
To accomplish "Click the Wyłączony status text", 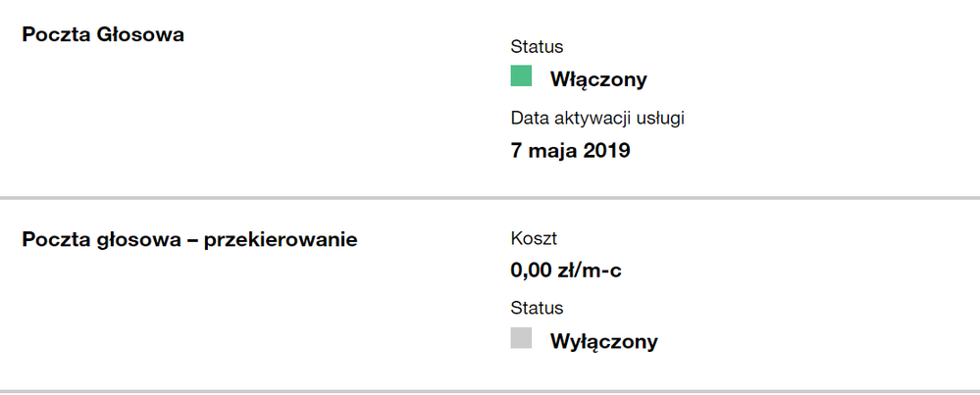I will [x=603, y=342].
